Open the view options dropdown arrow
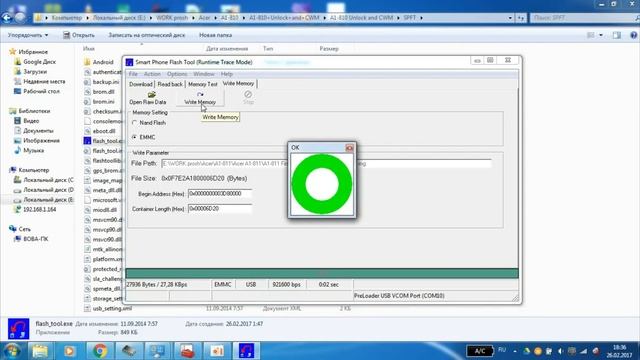This screenshot has width=640, height=360. tap(601, 35)
